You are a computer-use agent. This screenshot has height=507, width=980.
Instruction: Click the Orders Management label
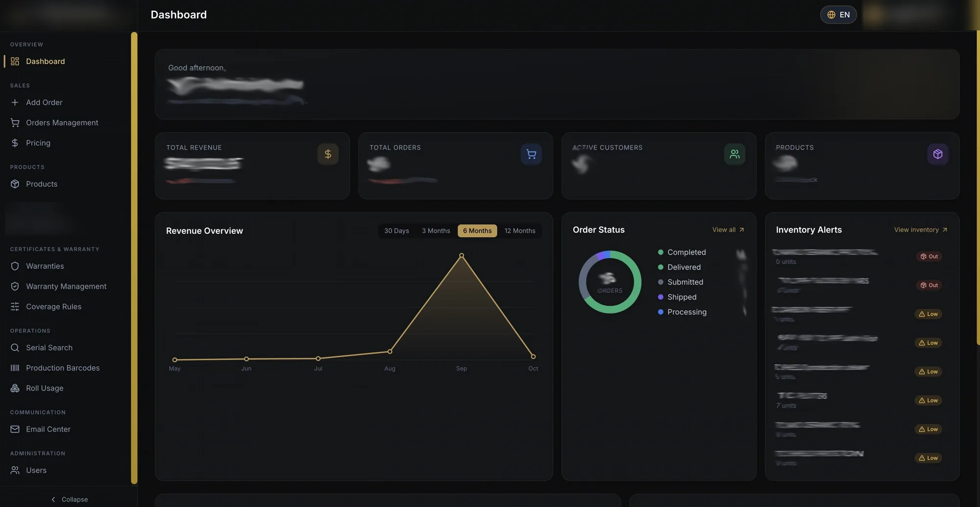coord(62,123)
